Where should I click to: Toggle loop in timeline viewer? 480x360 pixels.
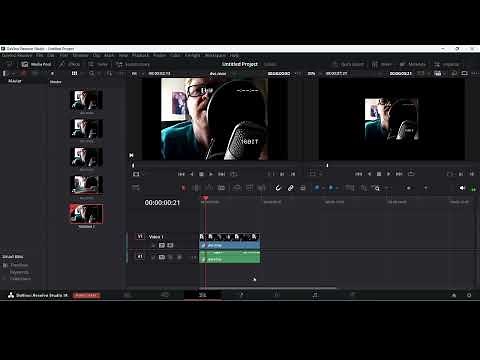(x=411, y=174)
